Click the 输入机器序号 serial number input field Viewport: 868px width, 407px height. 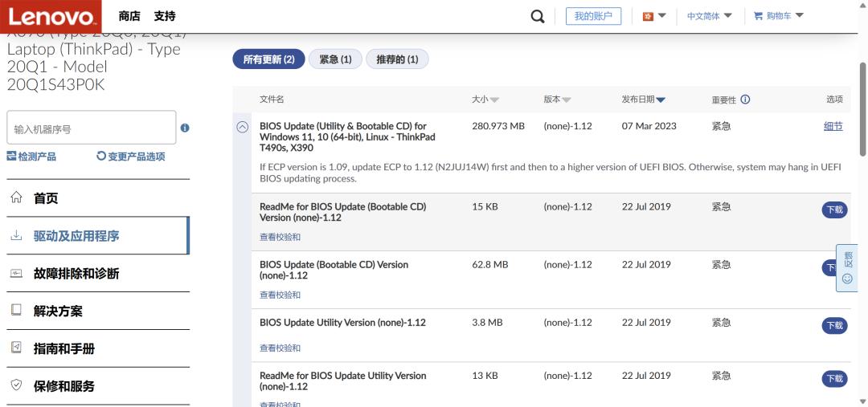tap(91, 128)
